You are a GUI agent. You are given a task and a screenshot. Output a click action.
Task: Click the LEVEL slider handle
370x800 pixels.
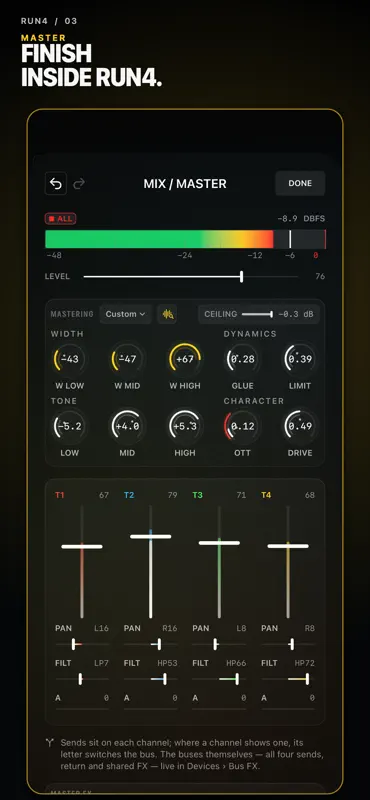[x=241, y=277]
